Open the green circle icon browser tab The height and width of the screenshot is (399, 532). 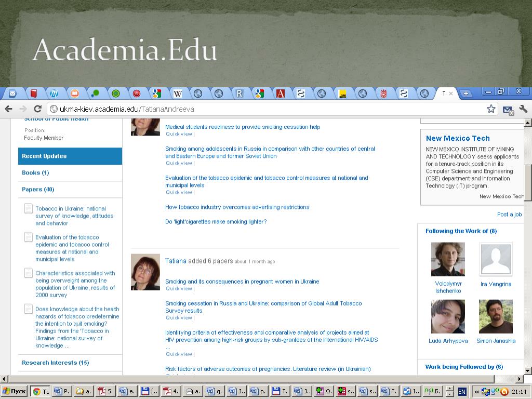point(116,94)
